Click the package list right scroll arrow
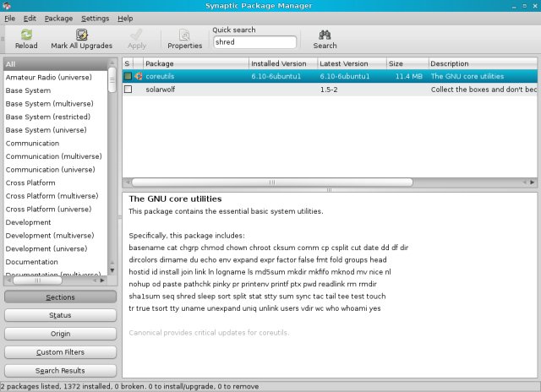 pyautogui.click(x=533, y=182)
